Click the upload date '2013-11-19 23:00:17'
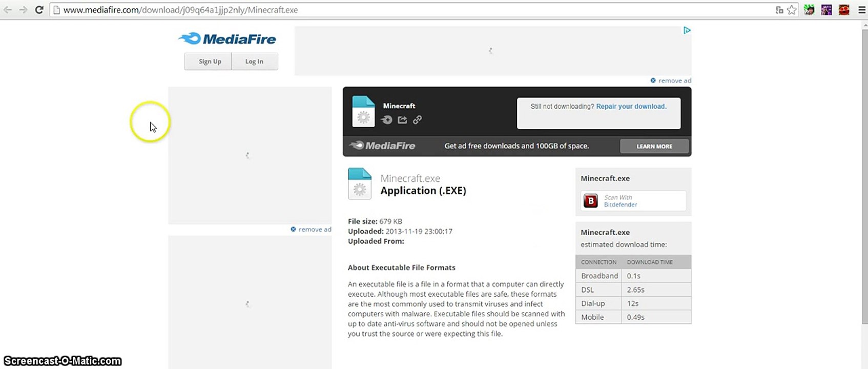 419,231
